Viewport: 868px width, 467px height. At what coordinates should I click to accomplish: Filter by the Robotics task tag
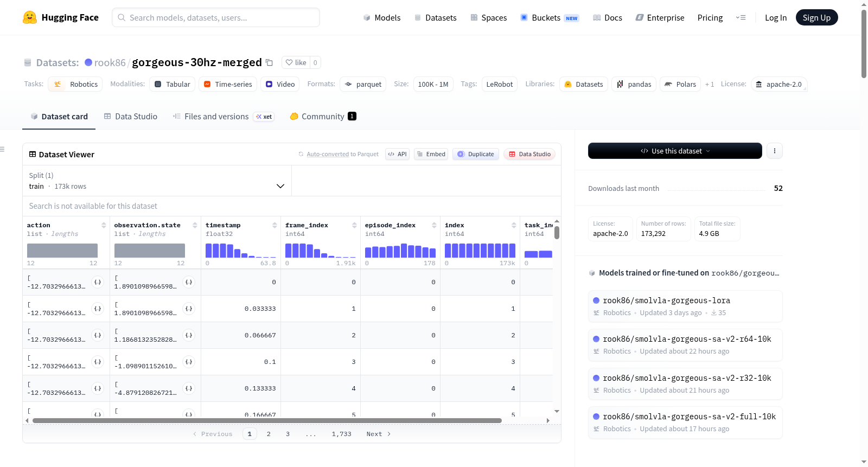75,84
